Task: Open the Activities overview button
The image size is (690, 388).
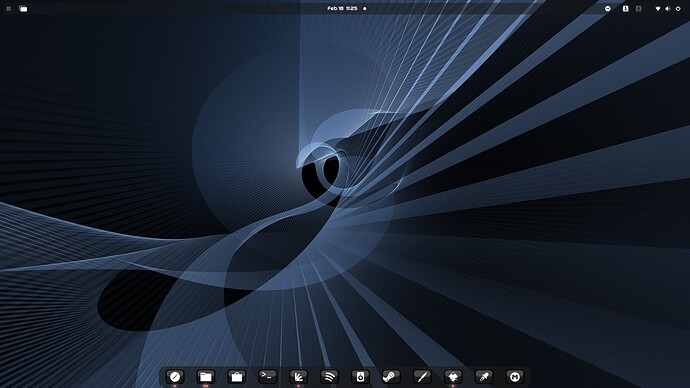Action: coord(8,8)
